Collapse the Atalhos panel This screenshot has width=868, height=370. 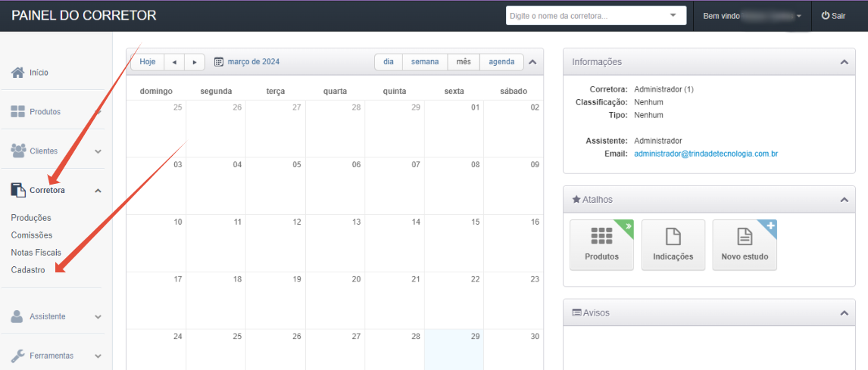point(844,199)
